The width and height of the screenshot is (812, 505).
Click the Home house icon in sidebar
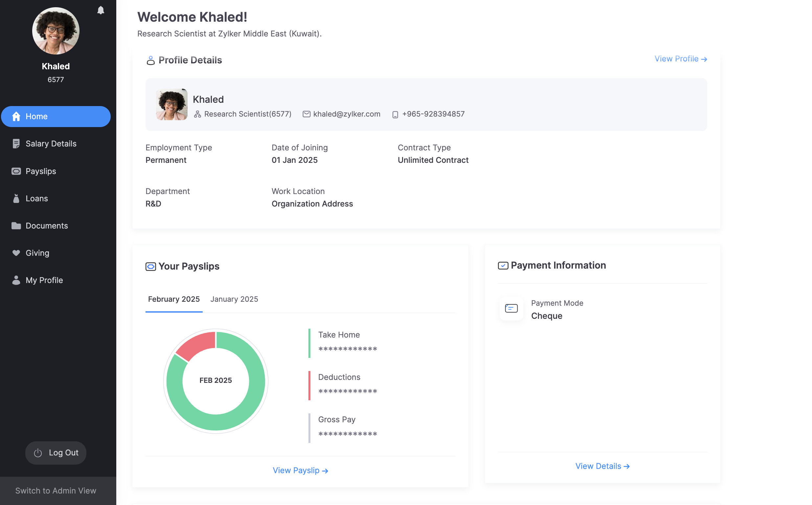pyautogui.click(x=16, y=117)
